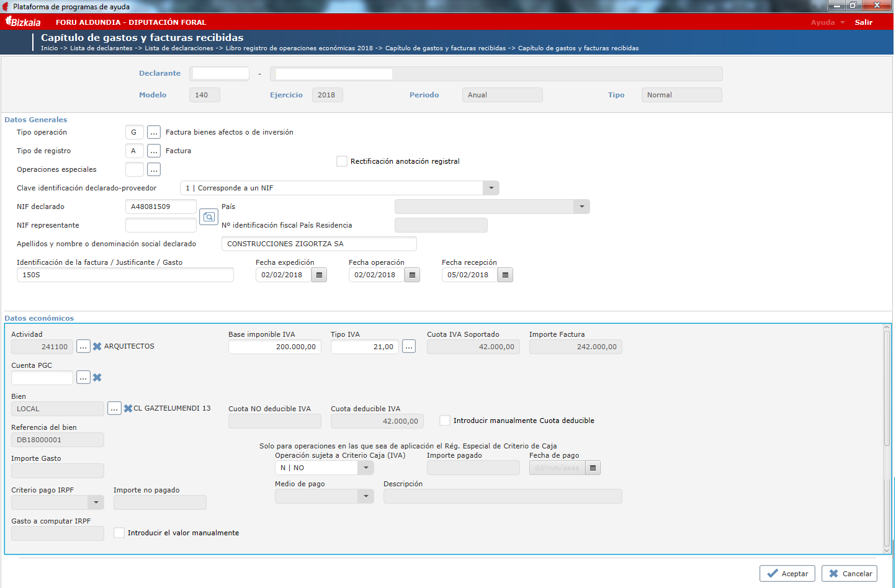This screenshot has width=896, height=588.
Task: Open the Fecha operación calendar picker
Action: (x=412, y=275)
